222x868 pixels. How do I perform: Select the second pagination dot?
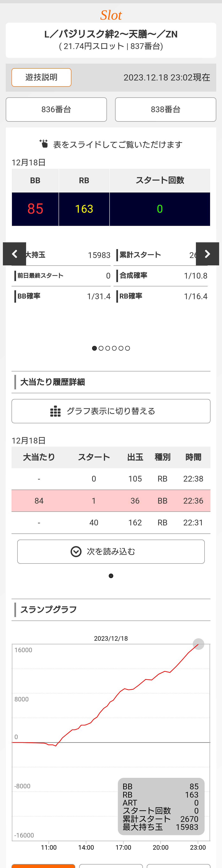pos(101,348)
